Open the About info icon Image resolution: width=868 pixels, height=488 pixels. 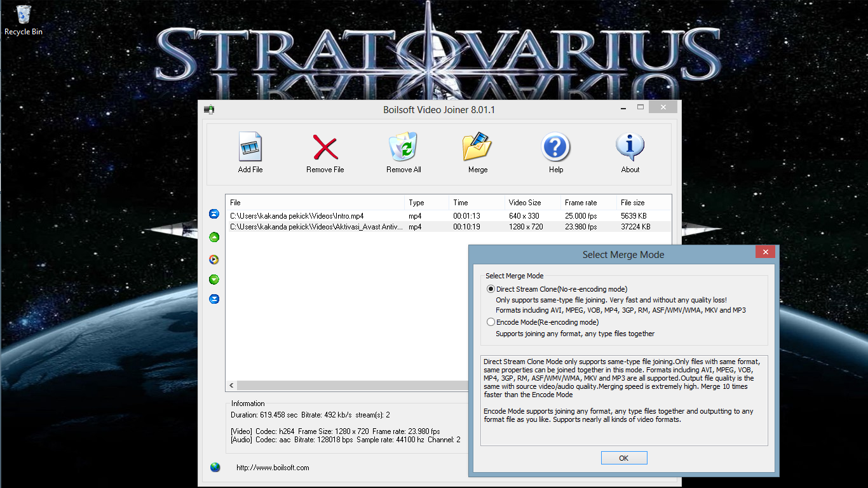coord(630,147)
